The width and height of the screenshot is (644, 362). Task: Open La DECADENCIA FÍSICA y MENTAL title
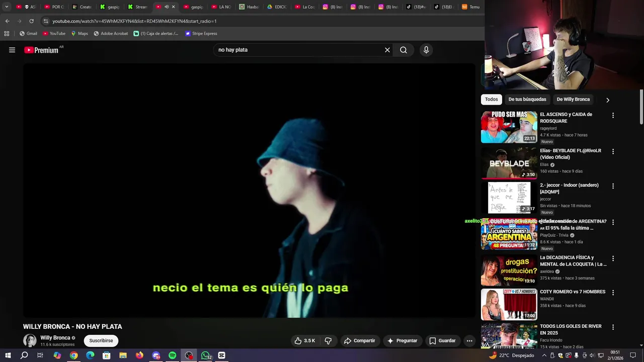[x=573, y=261]
